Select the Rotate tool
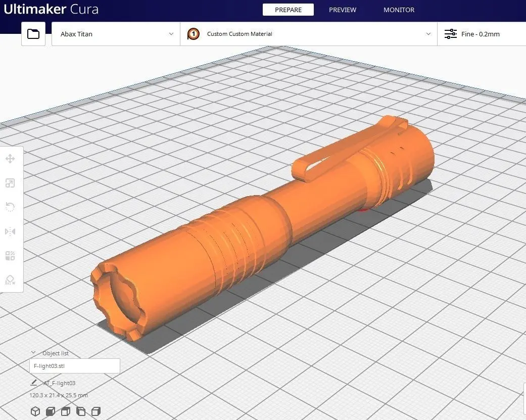 10,207
